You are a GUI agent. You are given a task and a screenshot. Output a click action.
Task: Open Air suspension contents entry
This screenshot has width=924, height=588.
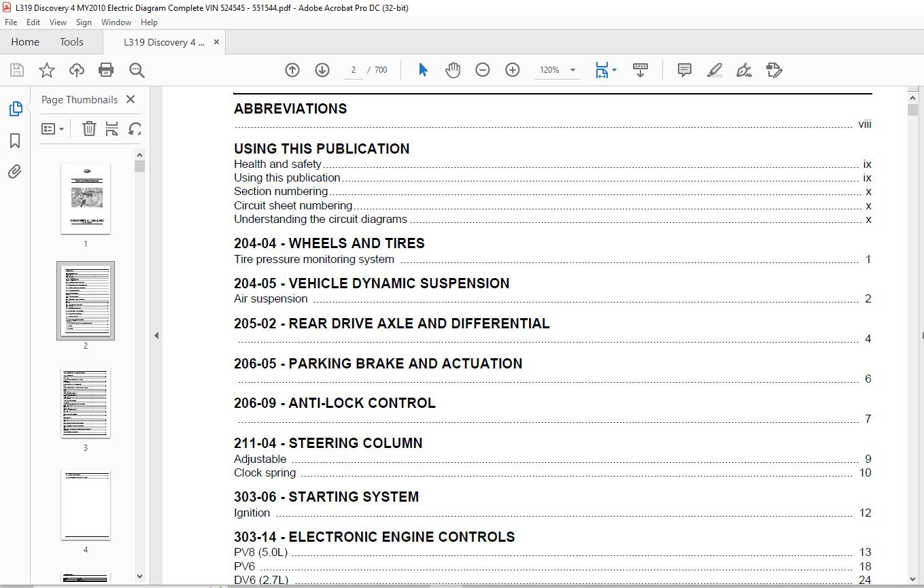point(553,298)
